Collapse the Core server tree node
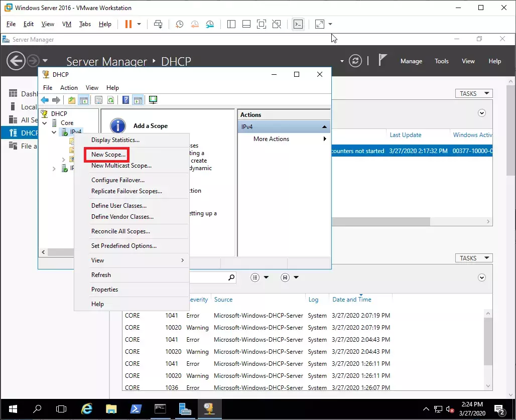The image size is (516, 420). tap(45, 123)
